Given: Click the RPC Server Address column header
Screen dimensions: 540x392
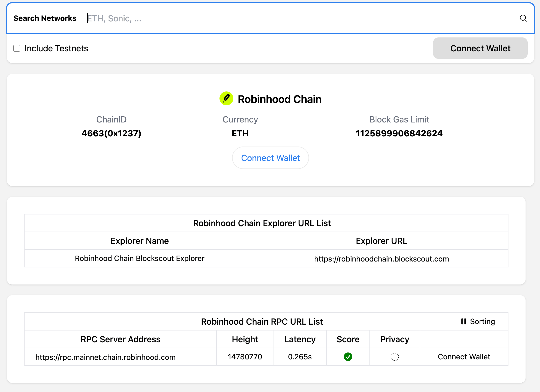Looking at the screenshot, I should point(120,339).
